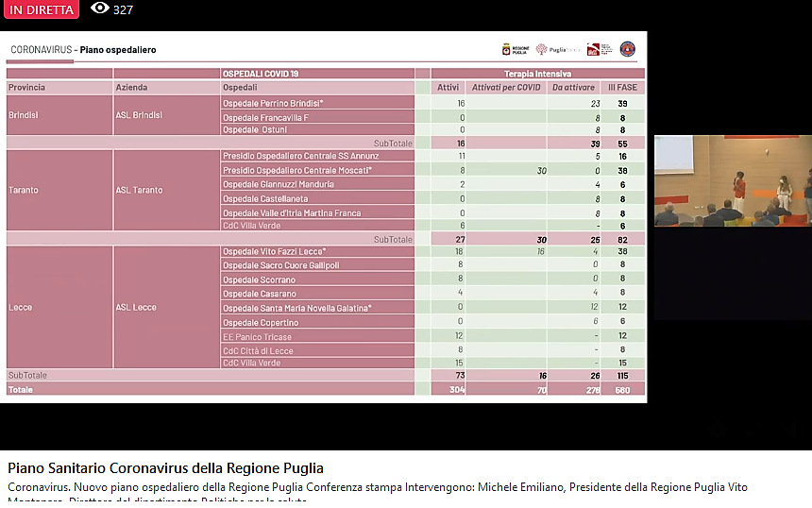Click the OSPEDALI COVID 19 column header
Screen dimensions: 812x508
pyautogui.click(x=260, y=74)
